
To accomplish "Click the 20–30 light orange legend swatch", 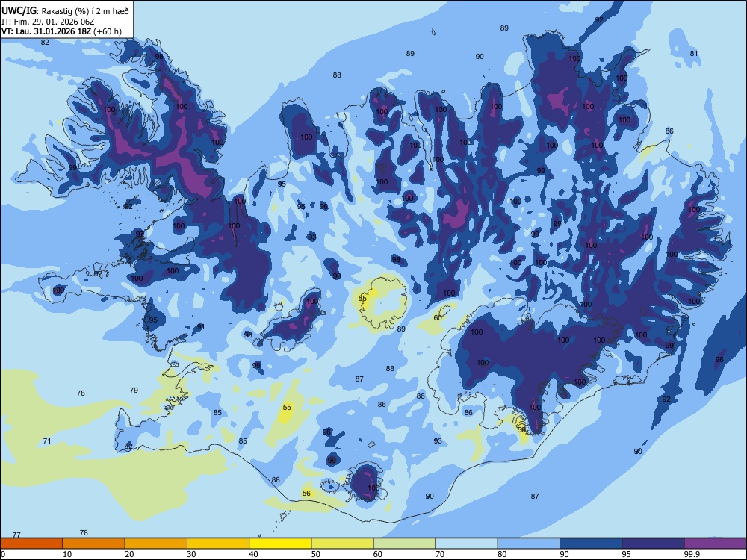I will click(156, 544).
